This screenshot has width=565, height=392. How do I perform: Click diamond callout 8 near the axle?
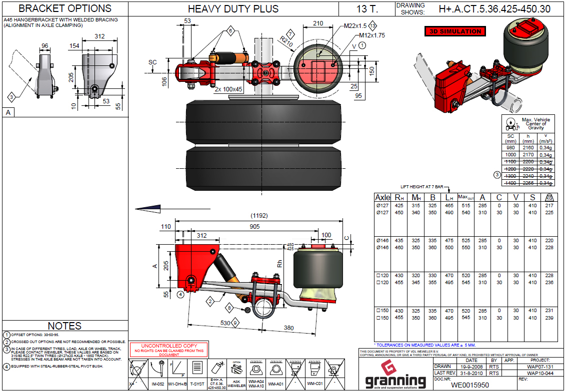pyautogui.click(x=230, y=308)
